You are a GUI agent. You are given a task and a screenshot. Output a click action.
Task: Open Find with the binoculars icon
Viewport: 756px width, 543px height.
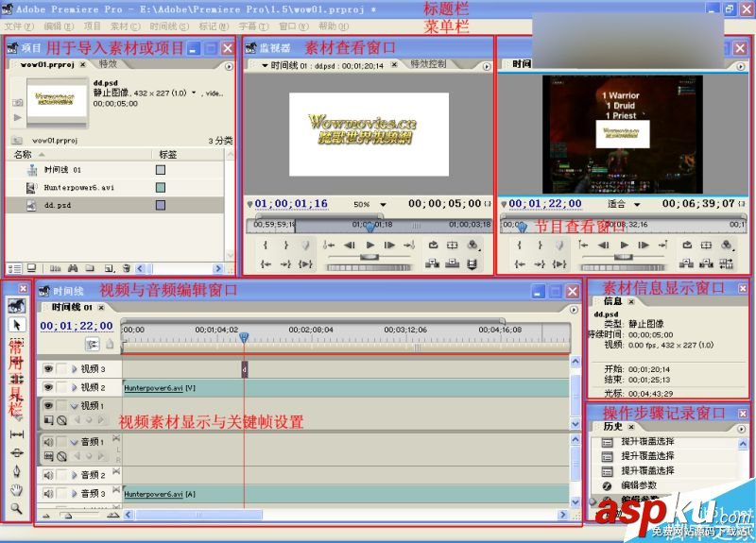click(x=73, y=268)
